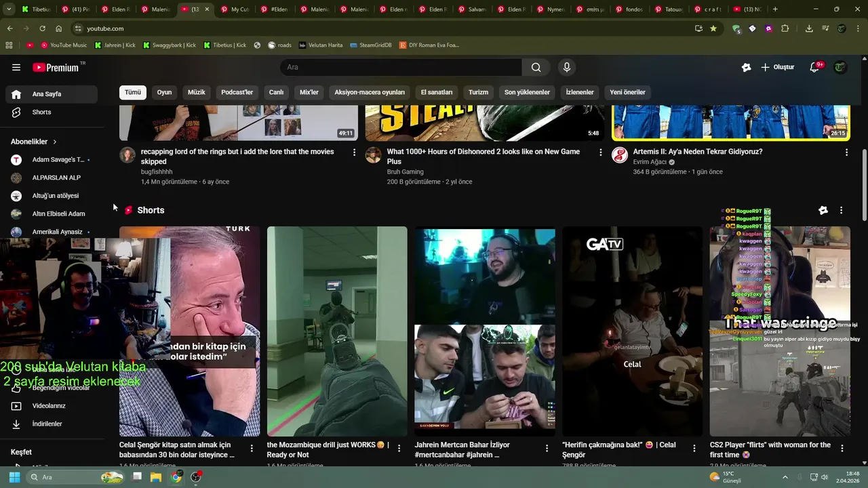Open the SteamGridDB bookmark
This screenshot has height=488, width=868.
tap(371, 45)
